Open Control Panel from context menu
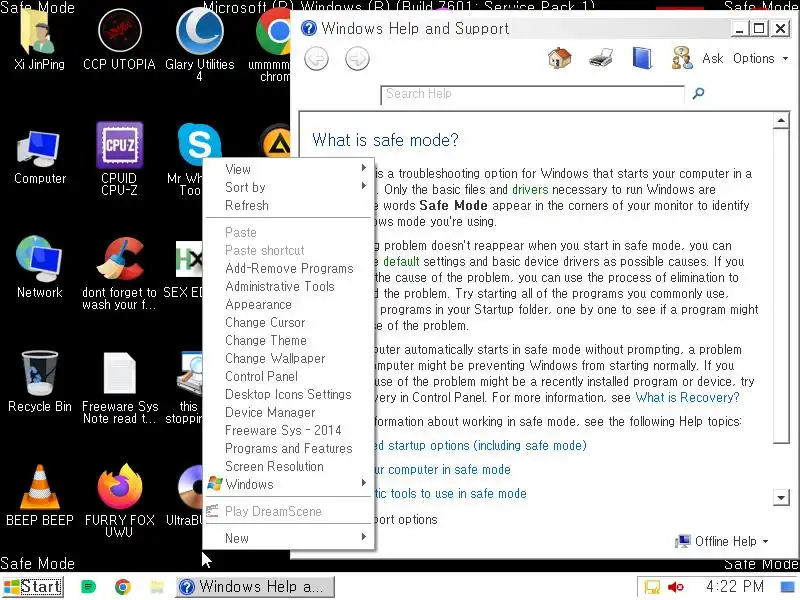The width and height of the screenshot is (800, 600). (288, 376)
